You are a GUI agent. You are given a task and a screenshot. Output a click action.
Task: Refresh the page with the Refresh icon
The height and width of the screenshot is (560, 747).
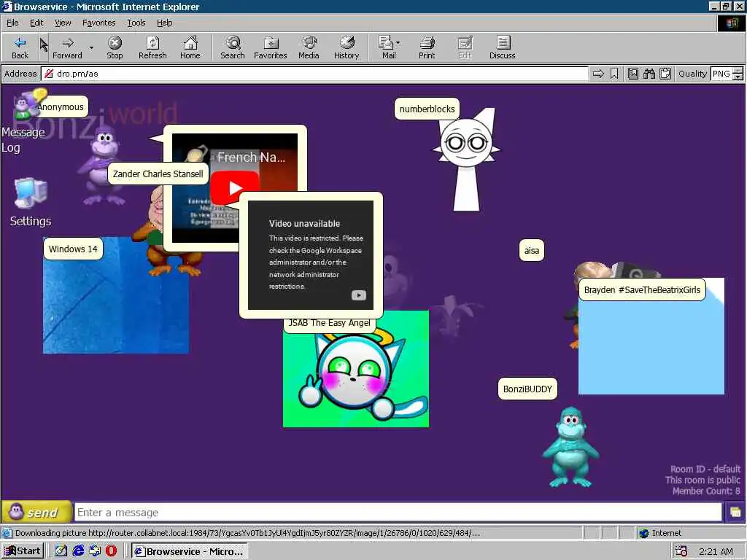(152, 47)
